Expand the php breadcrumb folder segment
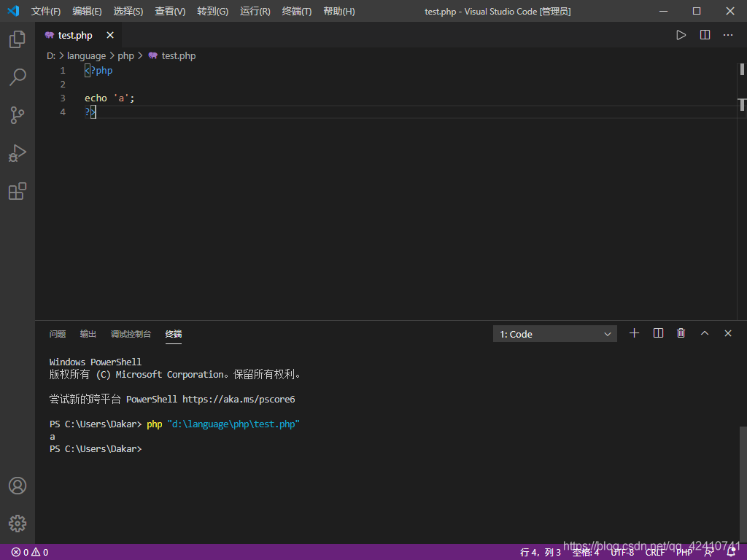The height and width of the screenshot is (560, 747). (125, 55)
